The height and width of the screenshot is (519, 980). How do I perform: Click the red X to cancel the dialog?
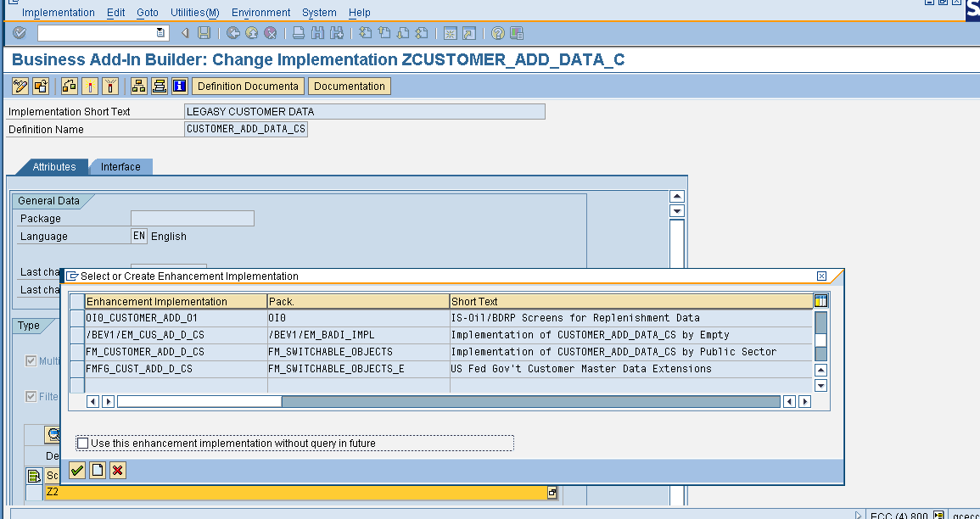point(118,470)
